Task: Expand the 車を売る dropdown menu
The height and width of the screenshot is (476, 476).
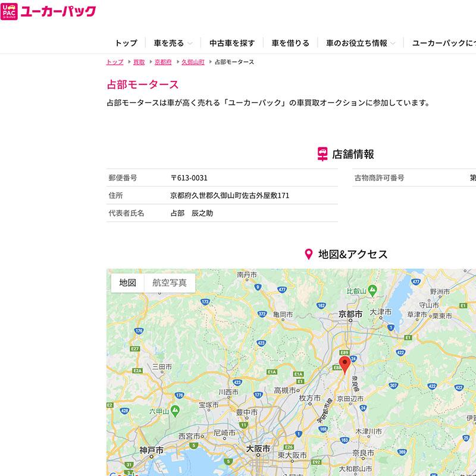Action: pyautogui.click(x=173, y=43)
